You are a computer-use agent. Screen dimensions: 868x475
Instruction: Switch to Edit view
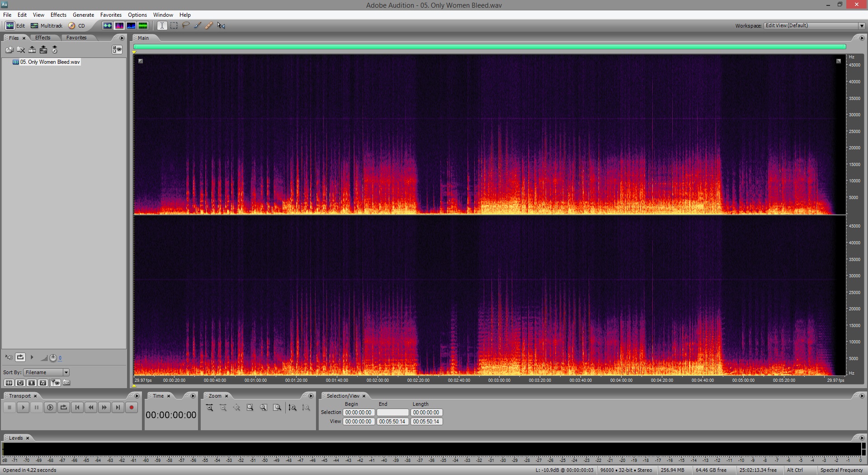[x=15, y=26]
